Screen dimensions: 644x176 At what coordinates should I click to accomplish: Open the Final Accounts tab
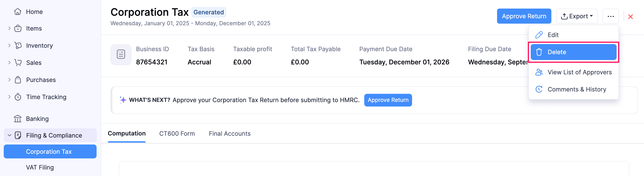point(230,134)
